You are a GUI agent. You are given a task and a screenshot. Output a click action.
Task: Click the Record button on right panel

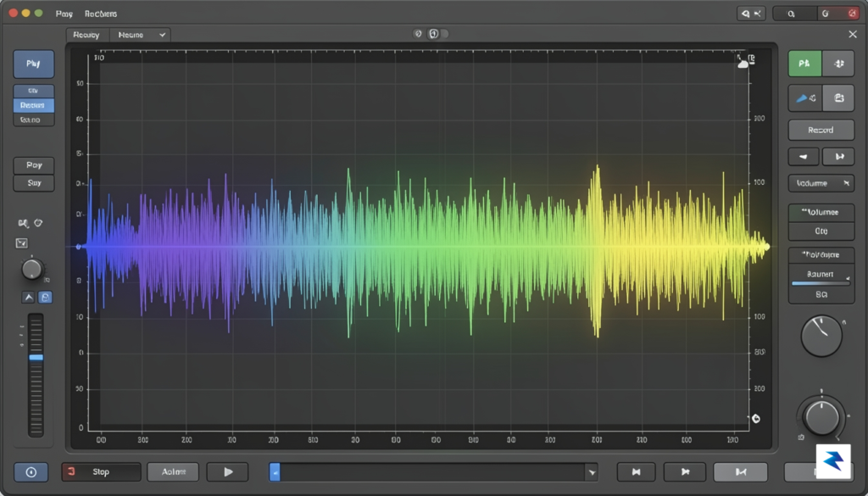pyautogui.click(x=821, y=130)
